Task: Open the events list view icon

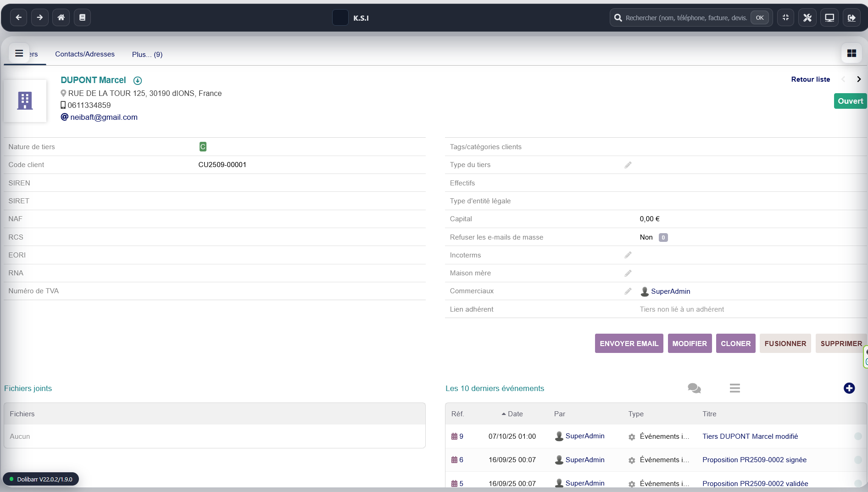Action: point(734,388)
